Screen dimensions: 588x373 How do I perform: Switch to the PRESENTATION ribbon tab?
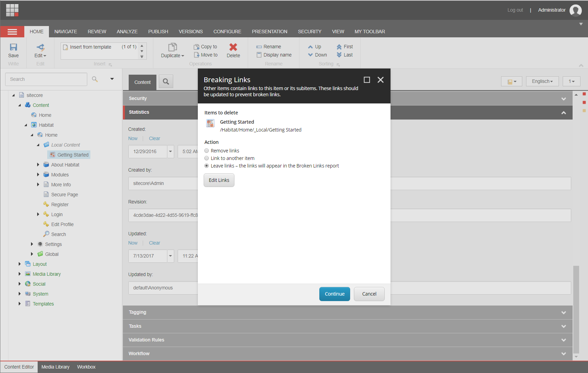[x=270, y=32]
